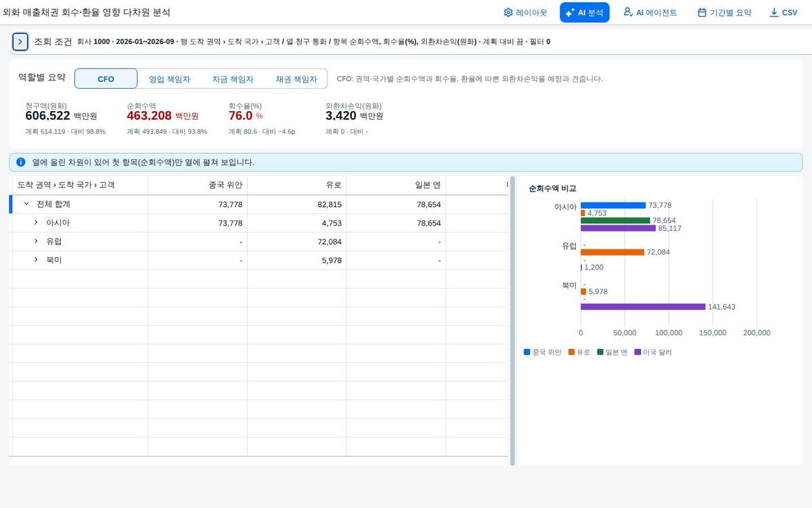Expand the 아시아 region row
The image size is (812, 508).
coord(36,222)
